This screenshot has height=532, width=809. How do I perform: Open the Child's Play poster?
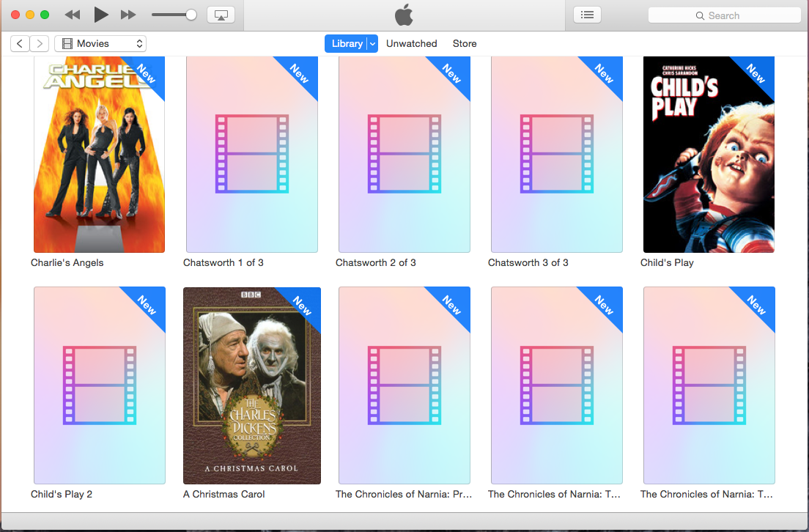coord(709,155)
